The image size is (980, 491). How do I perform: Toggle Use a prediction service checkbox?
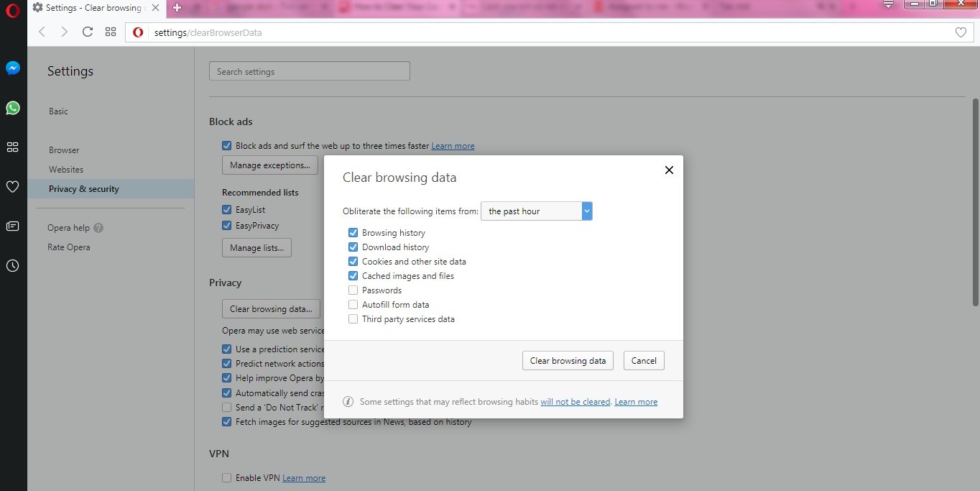pos(227,349)
